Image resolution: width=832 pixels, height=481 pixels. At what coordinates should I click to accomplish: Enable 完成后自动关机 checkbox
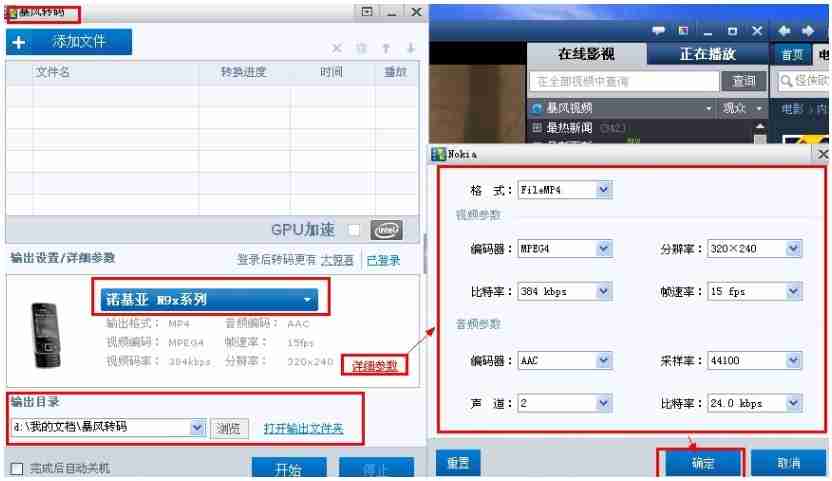pyautogui.click(x=17, y=469)
